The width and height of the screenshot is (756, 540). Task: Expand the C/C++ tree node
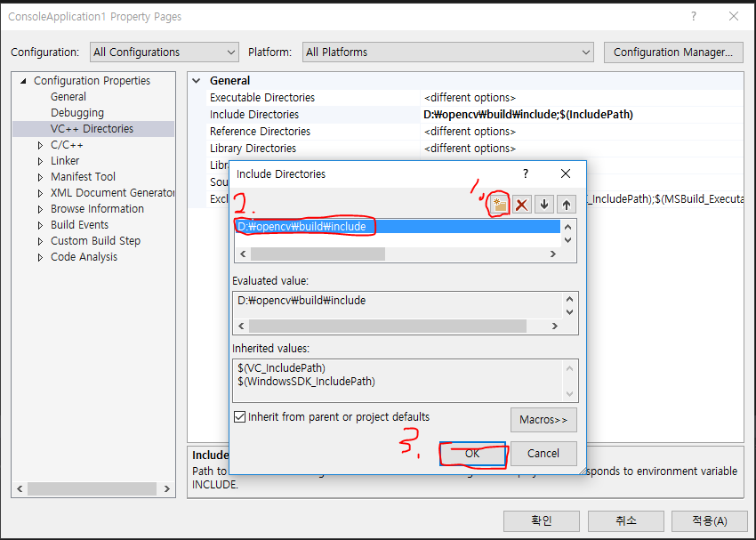38,144
